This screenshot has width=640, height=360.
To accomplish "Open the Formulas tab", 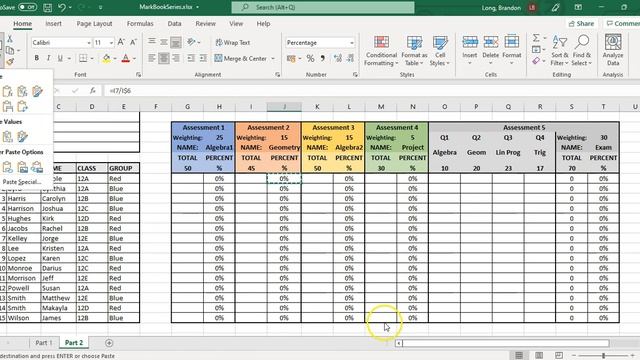I will (x=140, y=24).
